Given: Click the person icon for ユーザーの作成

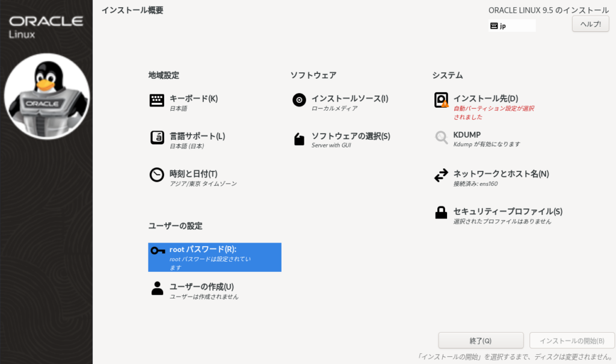Looking at the screenshot, I should (158, 288).
